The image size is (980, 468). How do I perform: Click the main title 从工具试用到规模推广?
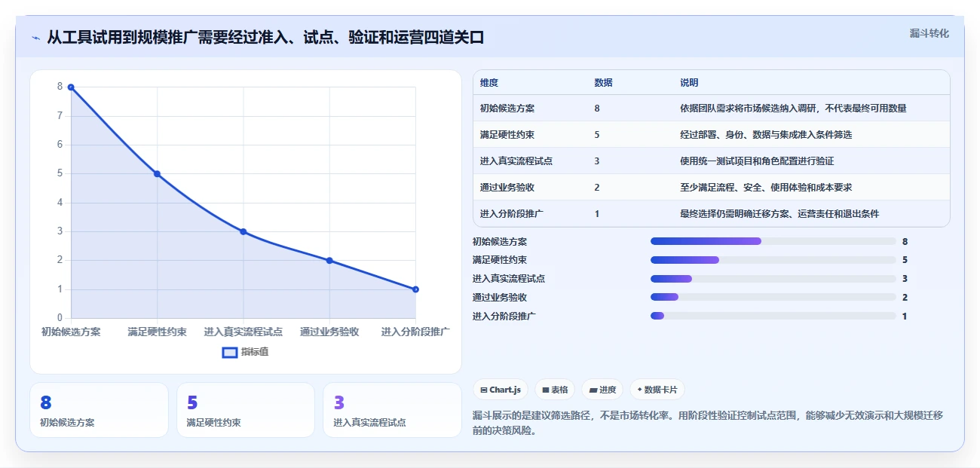265,37
